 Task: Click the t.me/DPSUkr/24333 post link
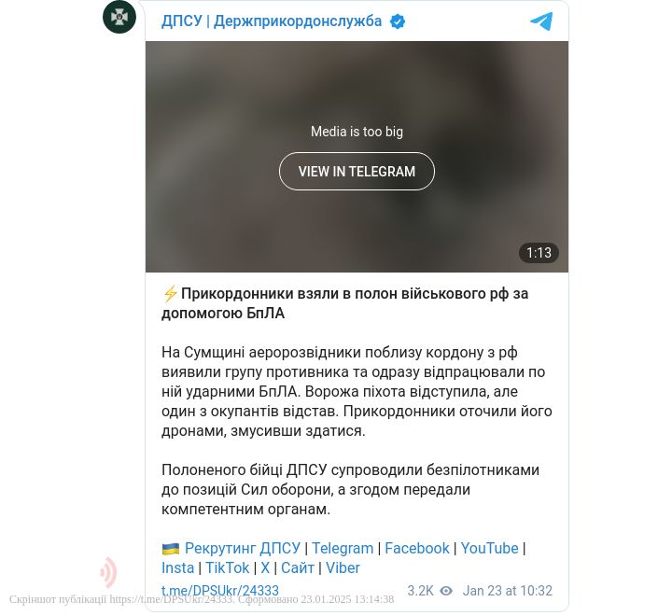220,591
